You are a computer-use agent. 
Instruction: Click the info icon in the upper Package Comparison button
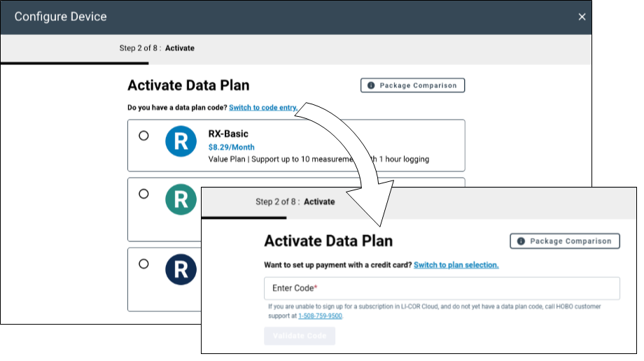tap(371, 85)
